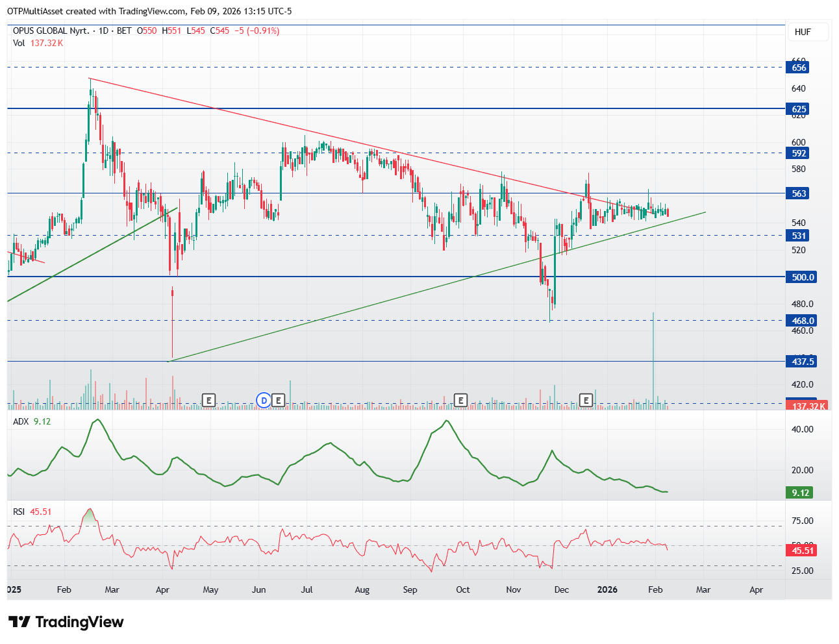This screenshot has width=839, height=644.
Task: Click the 563 price level label
Action: [798, 193]
